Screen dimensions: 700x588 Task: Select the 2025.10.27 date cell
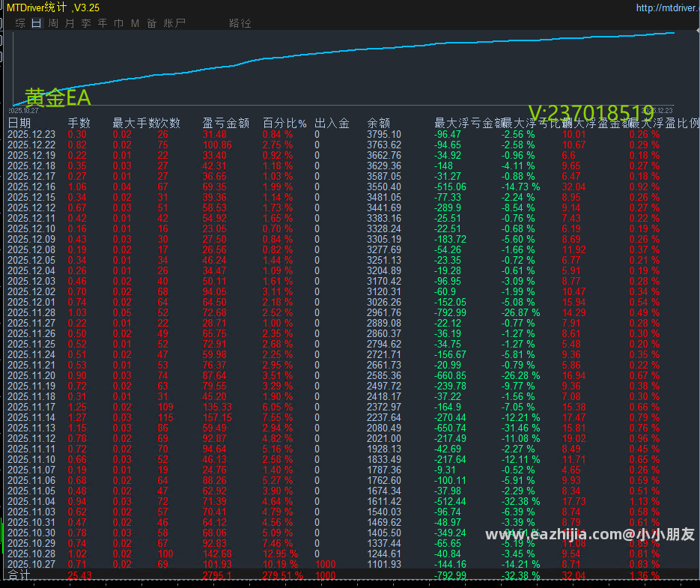point(31,564)
